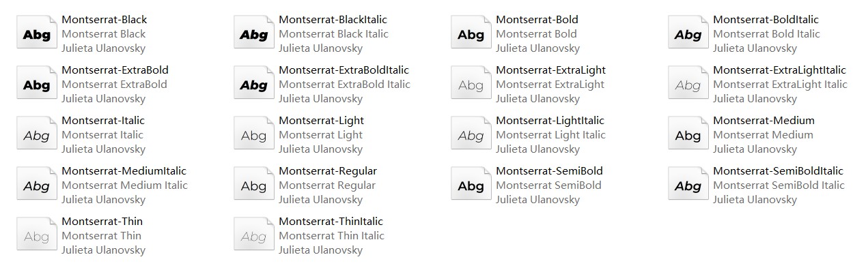Click the Montserrat-ExtraLight font icon

point(471,85)
